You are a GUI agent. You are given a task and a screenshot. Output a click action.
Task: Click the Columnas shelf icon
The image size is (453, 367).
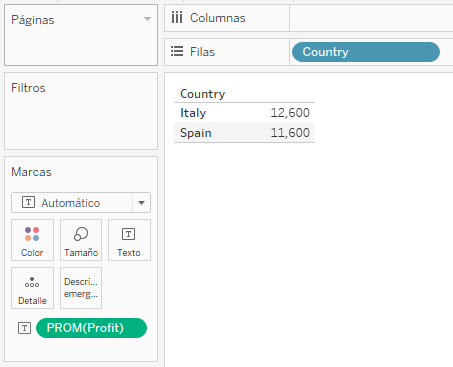coord(177,18)
